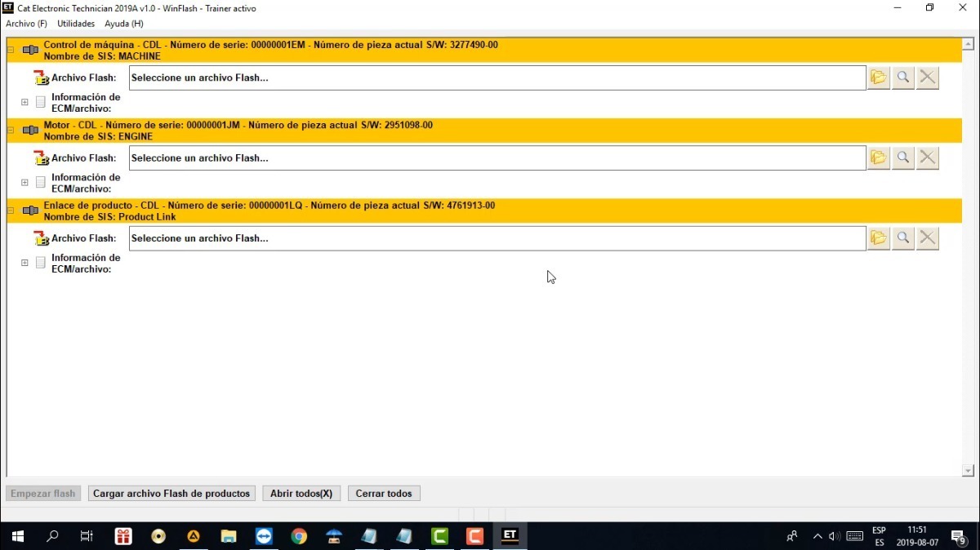Search flash file for Motor ECM
Screen dimensions: 980x550
coord(902,157)
